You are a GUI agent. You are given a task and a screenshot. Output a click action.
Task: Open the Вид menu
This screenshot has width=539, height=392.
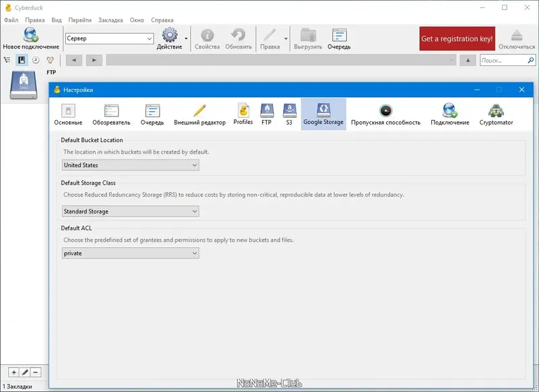[x=57, y=20]
